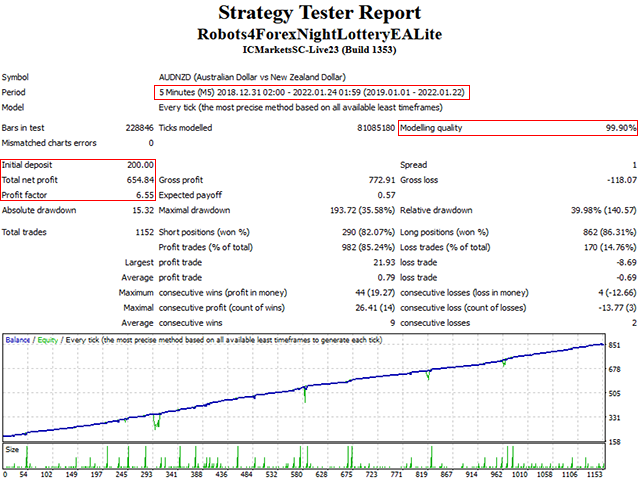Click the Equity legend label on chart
640x480 pixels.
pyautogui.click(x=45, y=340)
